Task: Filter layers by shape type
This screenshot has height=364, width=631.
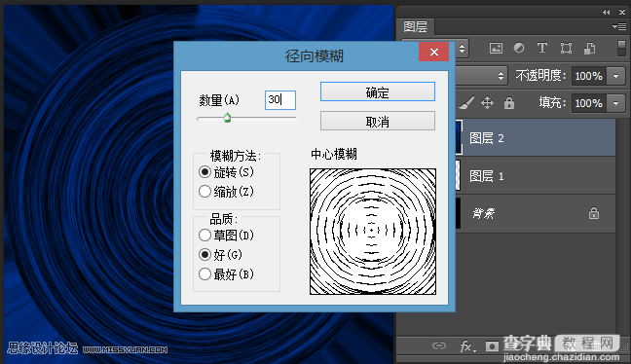Action: [x=566, y=49]
